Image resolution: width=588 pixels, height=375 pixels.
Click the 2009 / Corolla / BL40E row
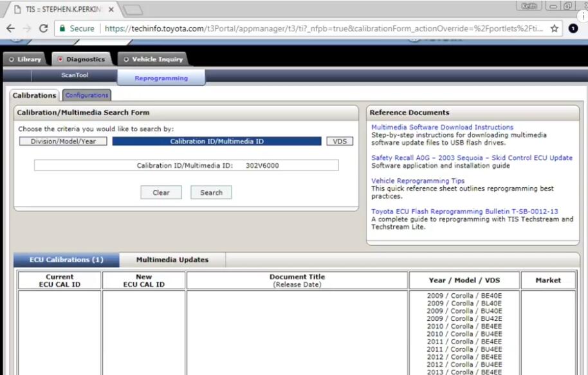click(x=464, y=304)
